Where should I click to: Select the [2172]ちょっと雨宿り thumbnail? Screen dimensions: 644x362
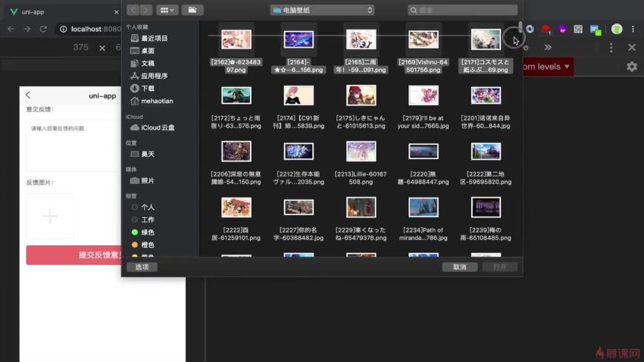tap(236, 95)
